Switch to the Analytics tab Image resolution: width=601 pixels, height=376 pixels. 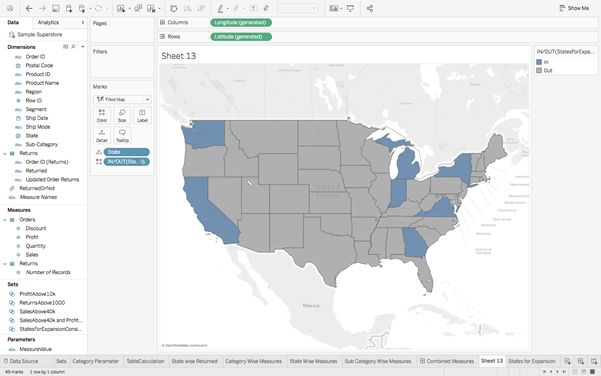coord(48,22)
